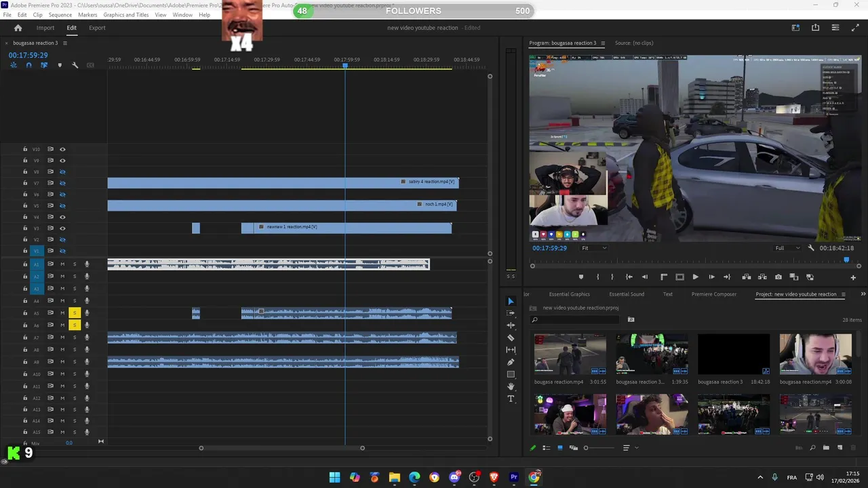Screen dimensions: 868x488
Task: Select the Track Select Forward tool
Action: click(x=511, y=313)
